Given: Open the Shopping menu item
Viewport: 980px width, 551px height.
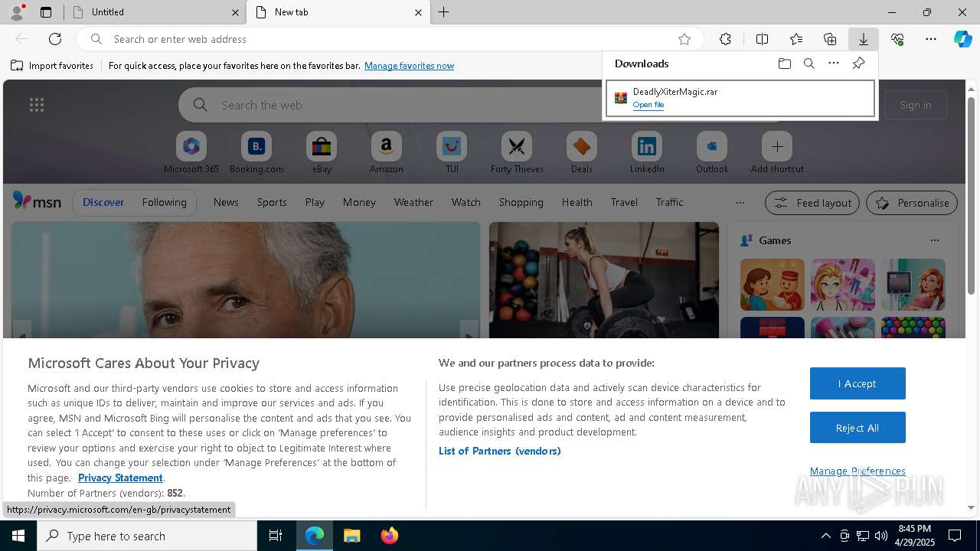Looking at the screenshot, I should tap(521, 202).
